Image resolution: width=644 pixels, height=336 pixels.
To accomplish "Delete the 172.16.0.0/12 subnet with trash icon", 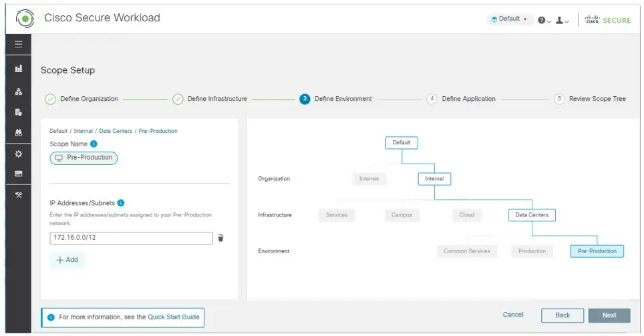I will 221,238.
